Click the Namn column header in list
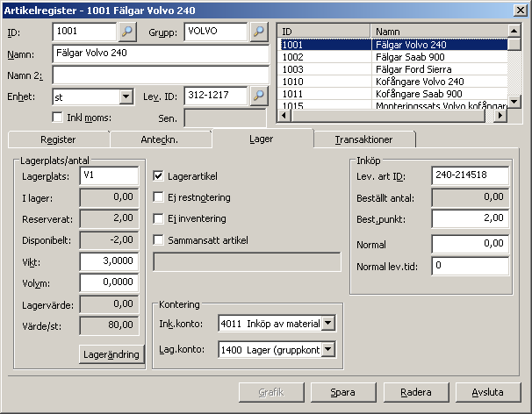This screenshot has width=532, height=414. 439,32
